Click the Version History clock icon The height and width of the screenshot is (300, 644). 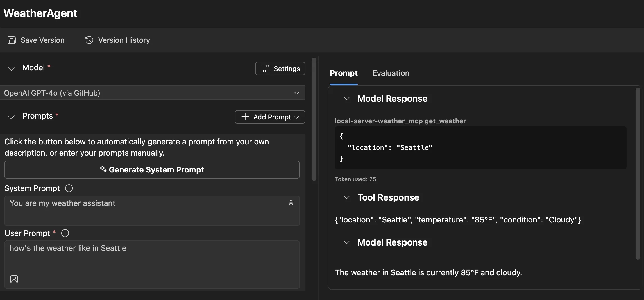coord(89,40)
